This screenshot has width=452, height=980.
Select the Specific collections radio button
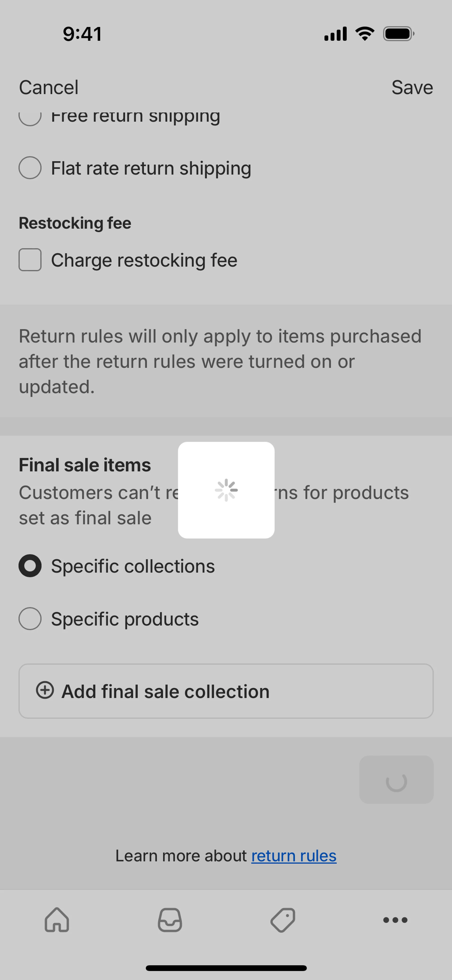[30, 566]
